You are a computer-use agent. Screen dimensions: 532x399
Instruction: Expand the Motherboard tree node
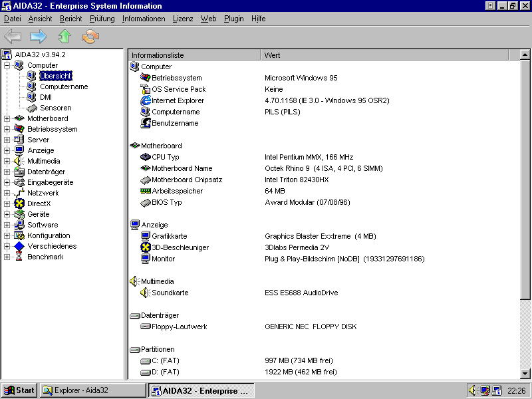7,118
